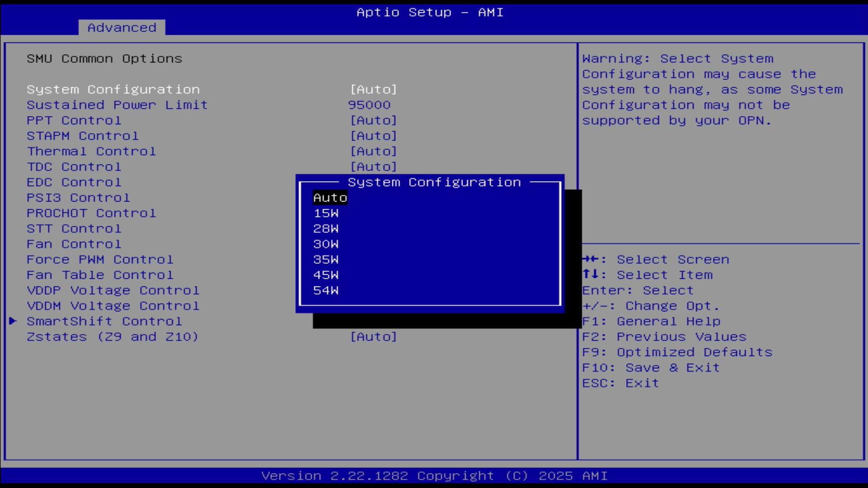Open TDC Control Auto value
The height and width of the screenshot is (488, 868).
pos(373,167)
